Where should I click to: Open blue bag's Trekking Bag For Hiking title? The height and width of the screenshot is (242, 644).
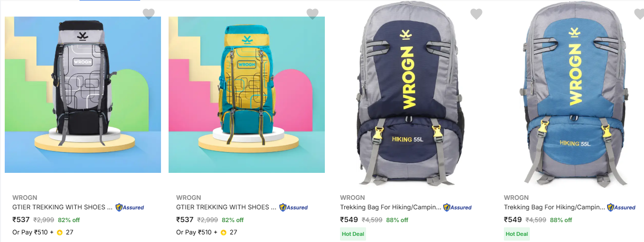[x=555, y=207]
